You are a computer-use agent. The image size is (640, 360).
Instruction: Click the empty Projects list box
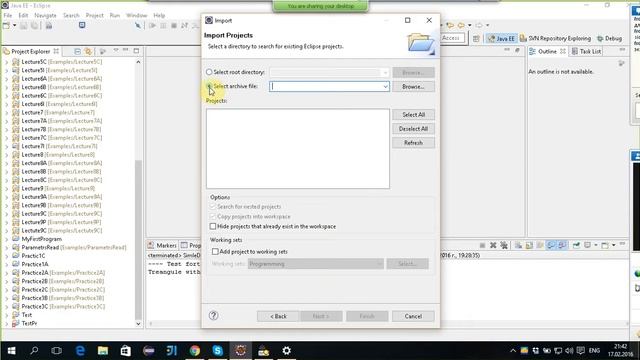coord(298,149)
